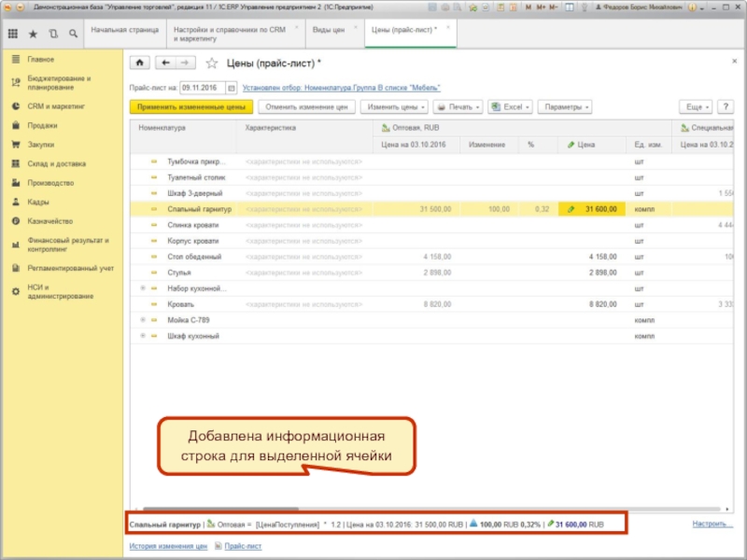Click the Home button in form header

[x=139, y=63]
